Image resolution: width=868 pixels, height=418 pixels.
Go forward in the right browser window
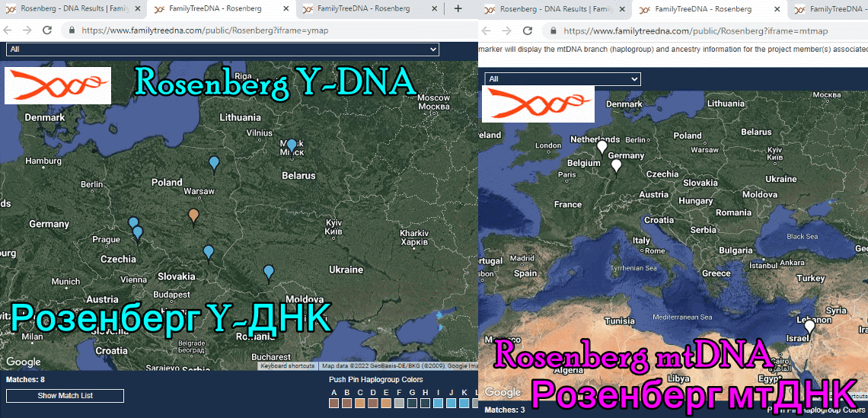pyautogui.click(x=506, y=31)
